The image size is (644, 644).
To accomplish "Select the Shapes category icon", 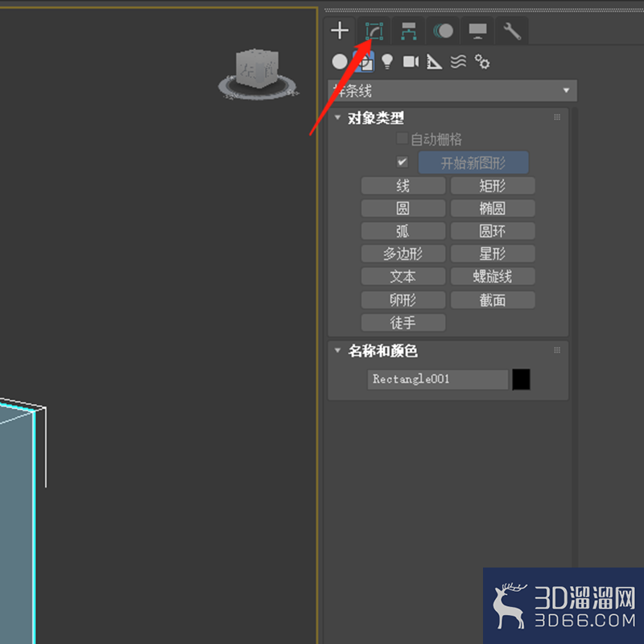I will (x=364, y=62).
